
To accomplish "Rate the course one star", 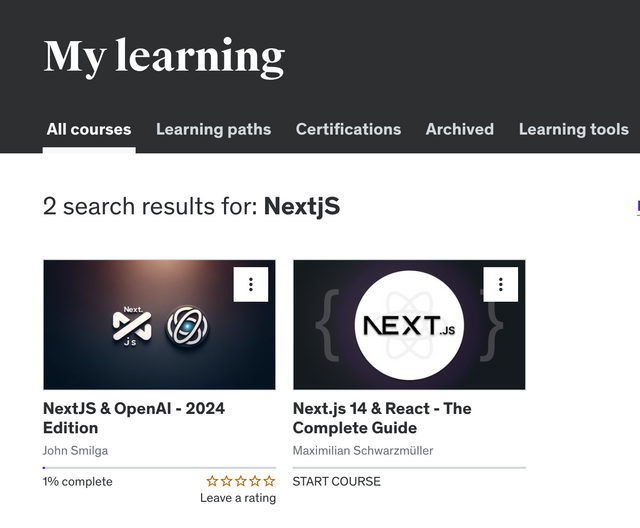I will pos(212,481).
